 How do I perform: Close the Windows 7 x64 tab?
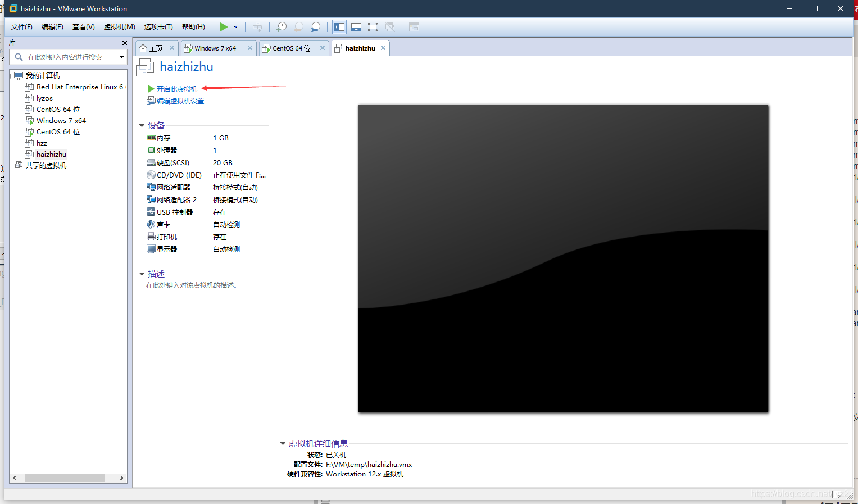249,48
